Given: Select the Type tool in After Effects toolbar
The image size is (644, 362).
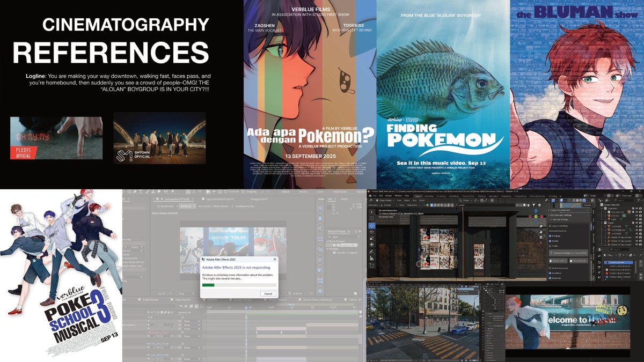Looking at the screenshot, I should coord(141,191).
